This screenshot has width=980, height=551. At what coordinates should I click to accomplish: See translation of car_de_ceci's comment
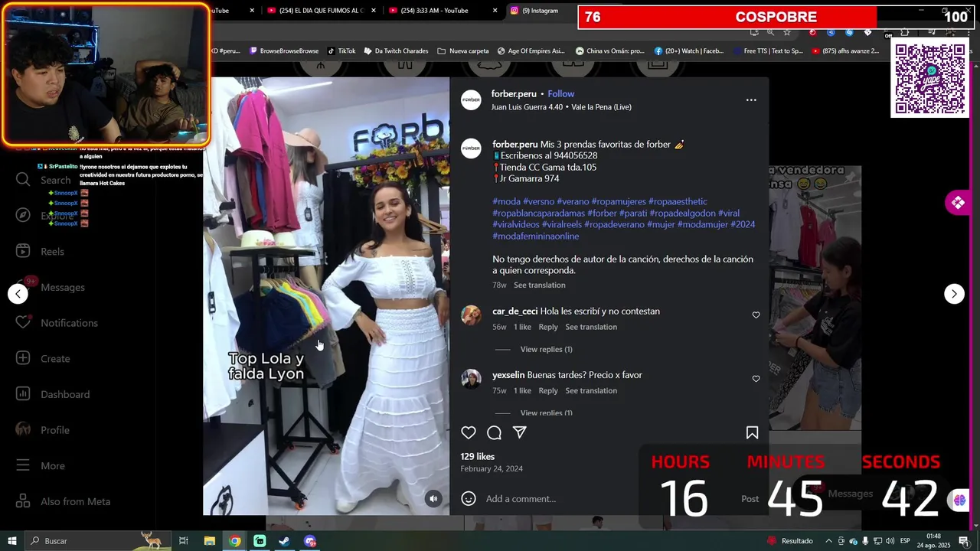591,327
